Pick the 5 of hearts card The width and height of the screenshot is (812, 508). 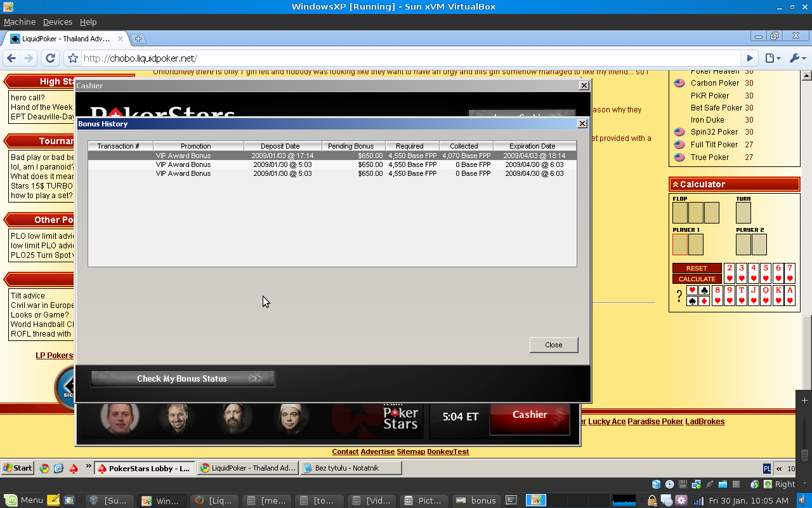point(766,273)
